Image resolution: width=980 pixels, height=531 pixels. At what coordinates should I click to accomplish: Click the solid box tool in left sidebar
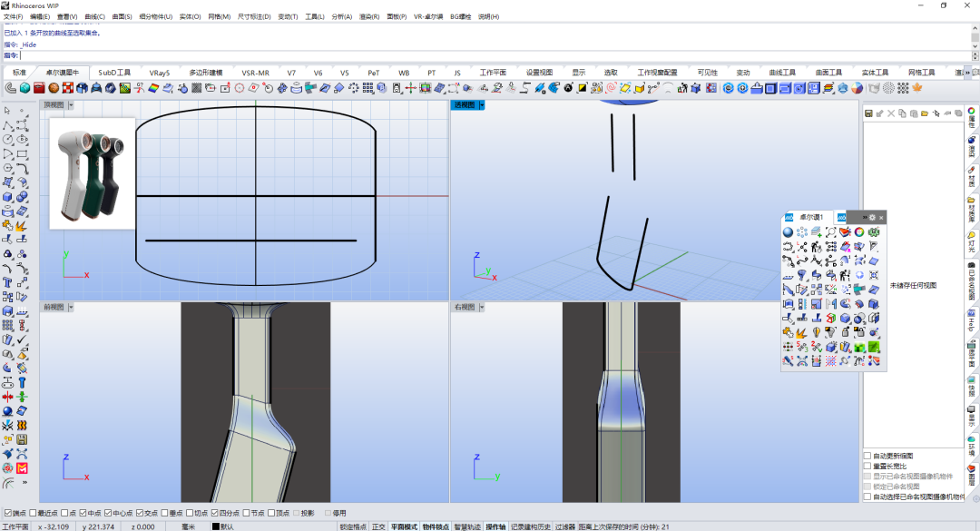pos(7,197)
